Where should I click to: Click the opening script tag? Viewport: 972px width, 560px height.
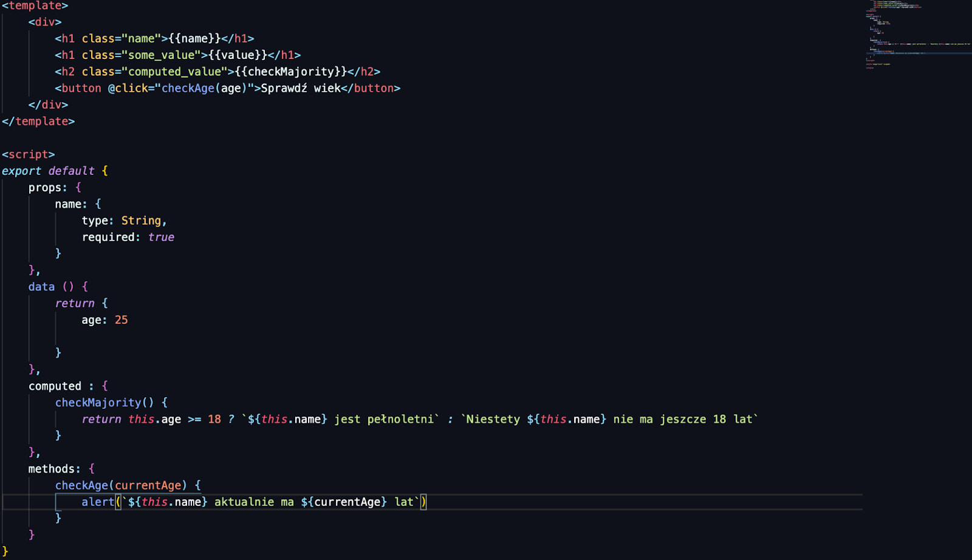(28, 154)
